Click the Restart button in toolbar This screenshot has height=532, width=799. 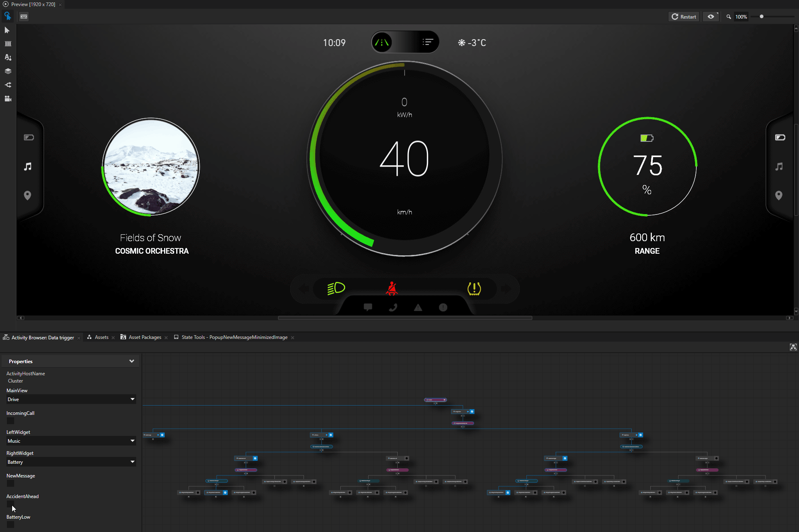click(683, 17)
